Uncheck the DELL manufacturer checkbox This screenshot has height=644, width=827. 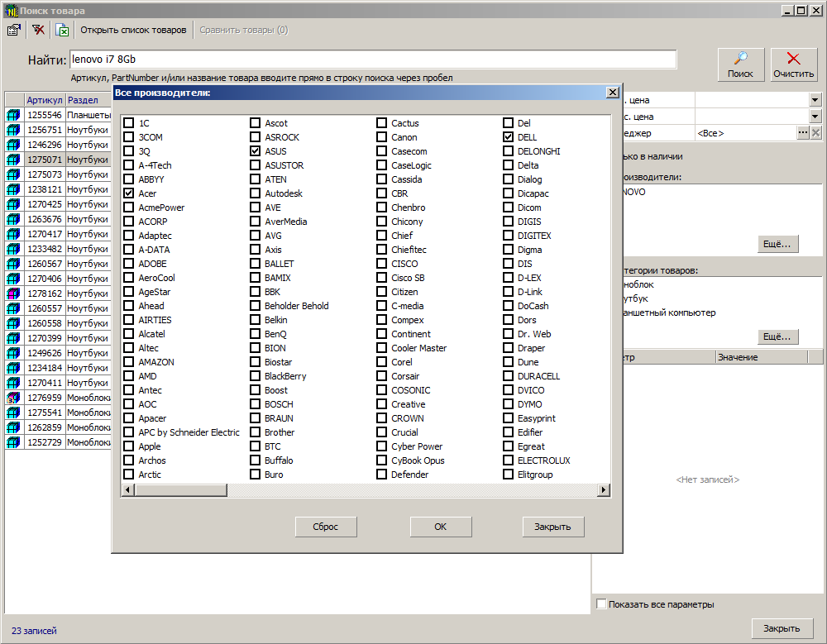509,137
